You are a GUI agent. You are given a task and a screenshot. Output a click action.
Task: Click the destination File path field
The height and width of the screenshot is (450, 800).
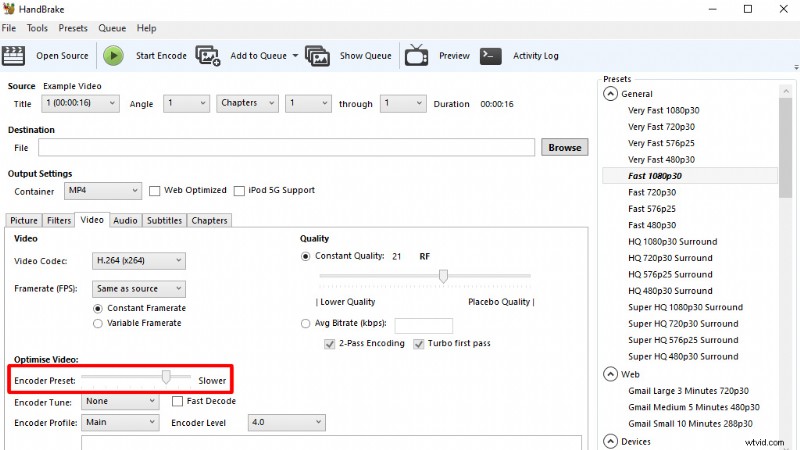point(286,147)
